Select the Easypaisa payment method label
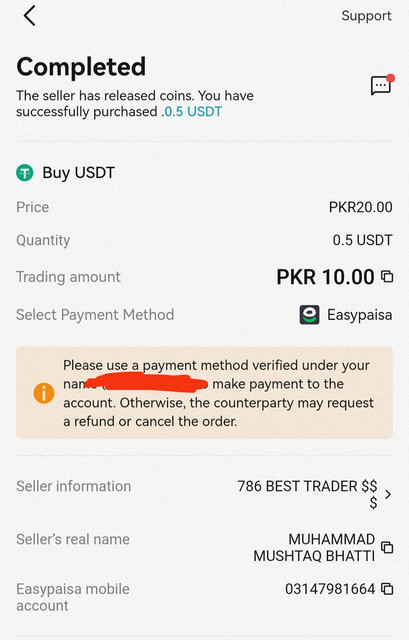 [360, 315]
